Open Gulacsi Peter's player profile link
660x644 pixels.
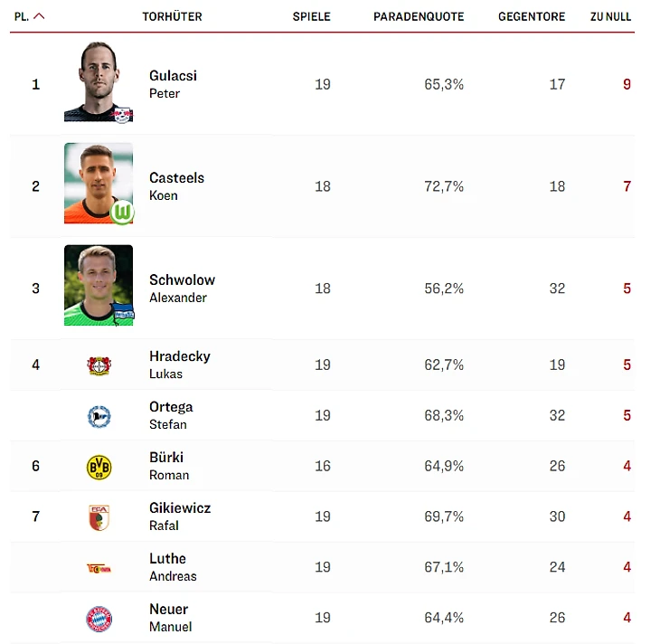pyautogui.click(x=172, y=84)
